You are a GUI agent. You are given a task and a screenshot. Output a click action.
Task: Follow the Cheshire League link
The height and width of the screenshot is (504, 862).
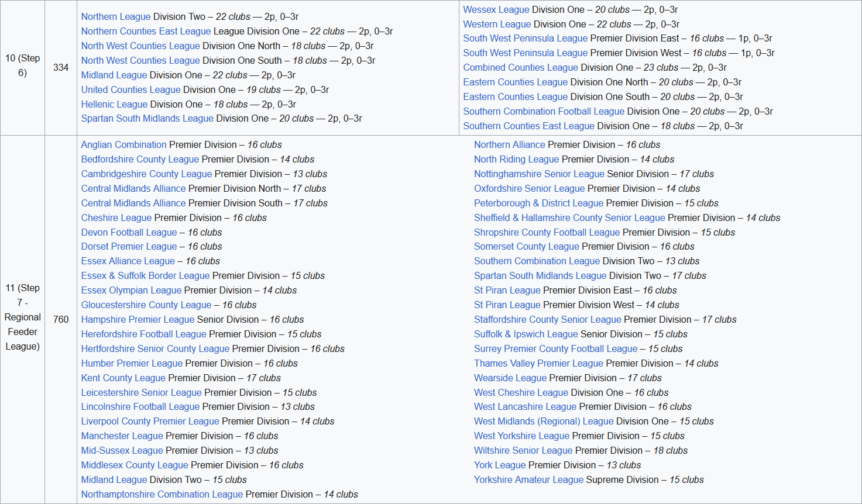(x=116, y=218)
